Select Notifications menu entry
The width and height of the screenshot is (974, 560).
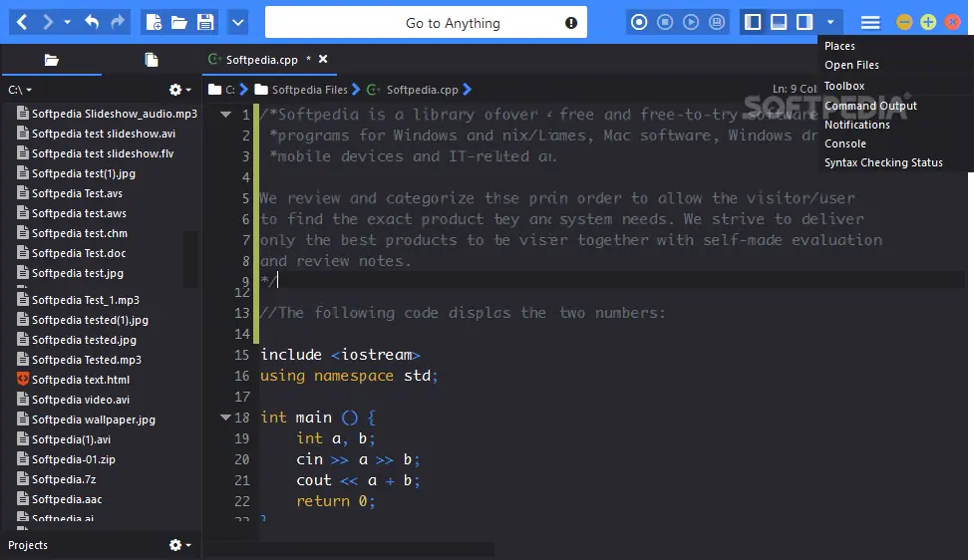tap(856, 125)
